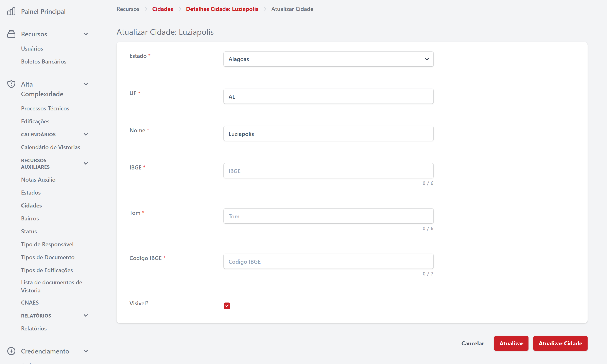Viewport: 607px width, 364px height.
Task: Click the Recursos briefcase icon
Action: [11, 34]
